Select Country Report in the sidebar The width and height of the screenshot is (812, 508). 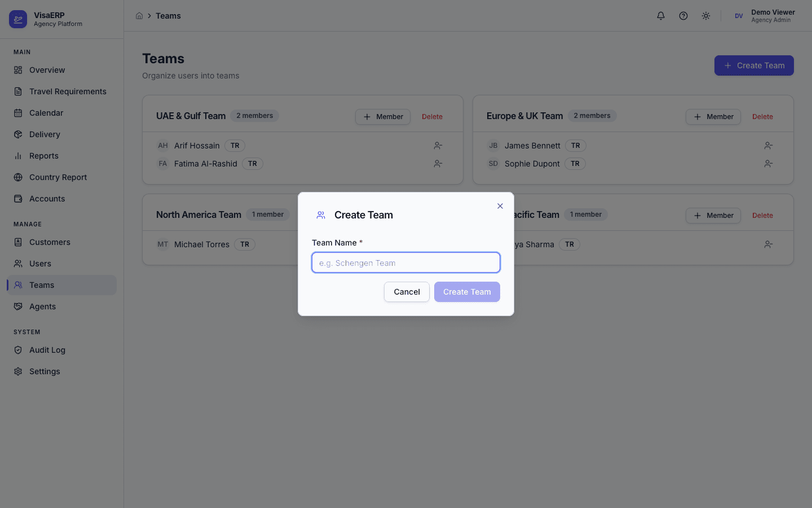click(58, 177)
